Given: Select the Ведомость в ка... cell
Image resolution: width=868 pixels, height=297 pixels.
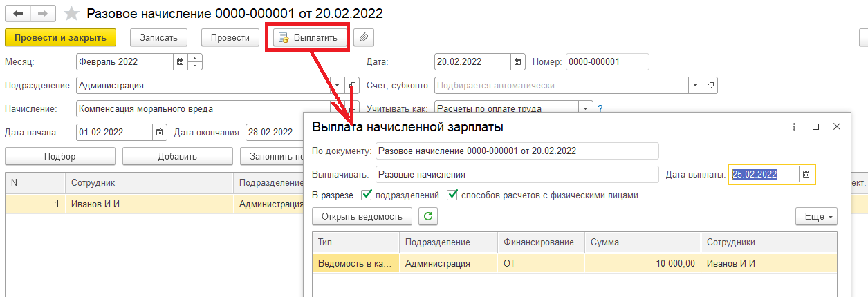Looking at the screenshot, I should pyautogui.click(x=355, y=263).
